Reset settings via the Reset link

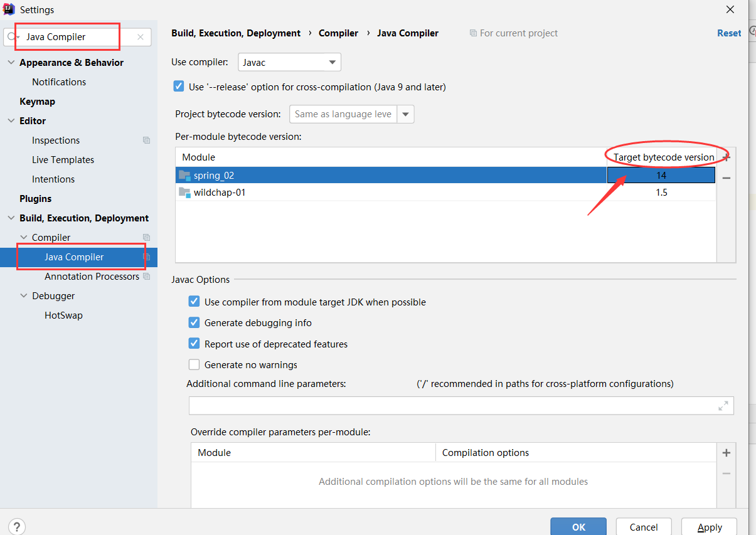coord(729,33)
